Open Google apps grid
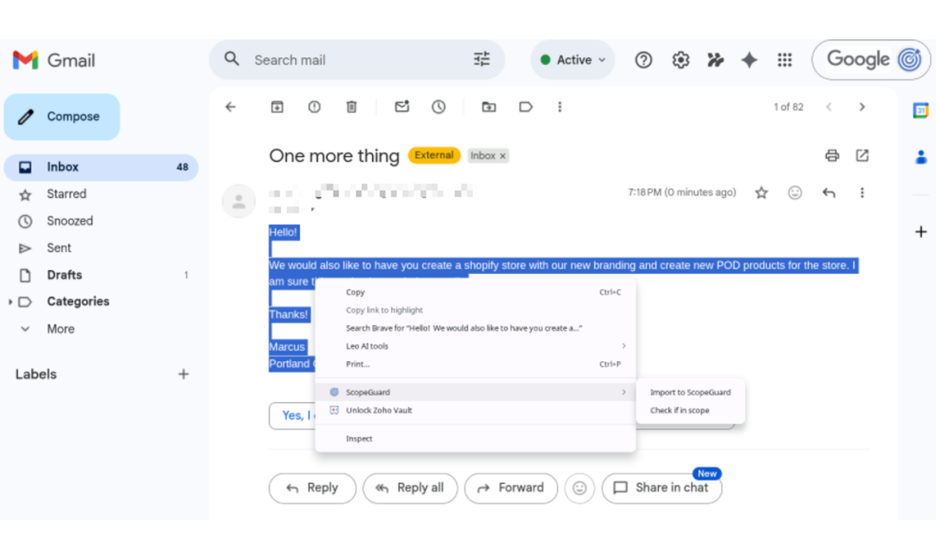The image size is (936, 560). tap(785, 60)
